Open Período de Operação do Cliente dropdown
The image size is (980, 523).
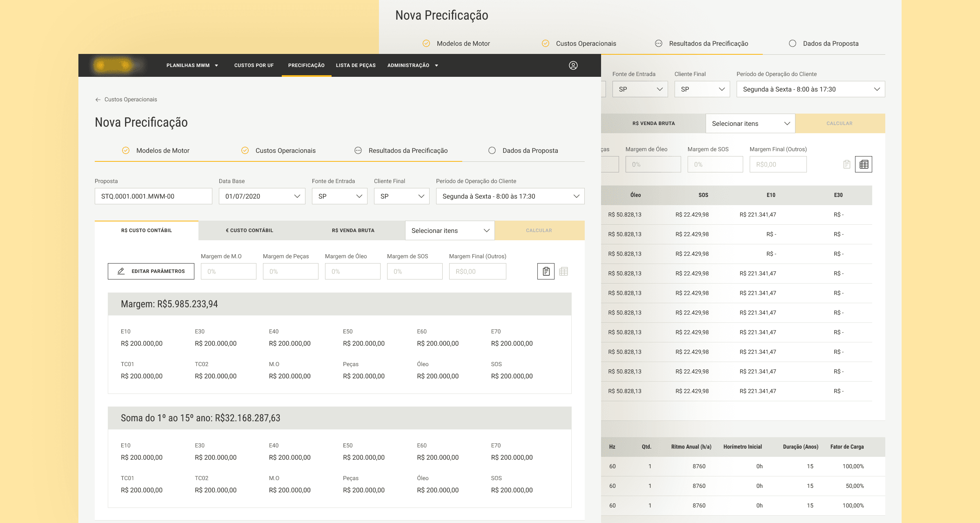510,196
